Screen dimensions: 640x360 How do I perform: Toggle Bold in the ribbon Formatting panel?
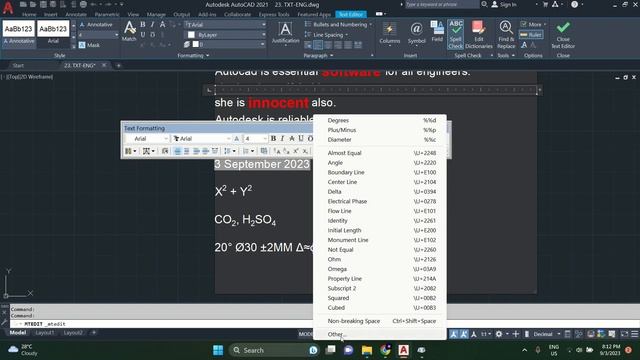[143, 24]
